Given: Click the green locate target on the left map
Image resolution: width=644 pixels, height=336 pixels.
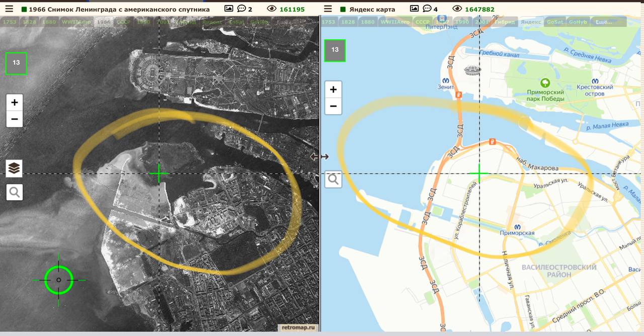Looking at the screenshot, I should 59,280.
